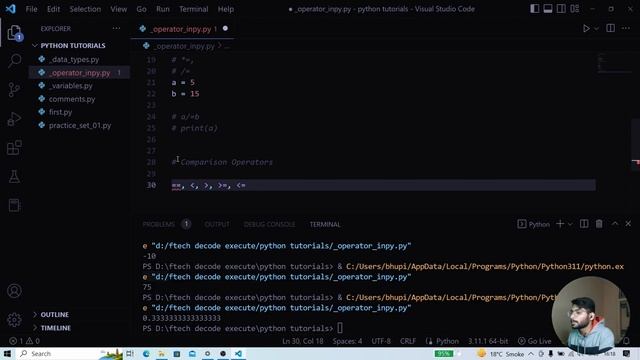Split the terminal panel
Image resolution: width=640 pixels, height=360 pixels.
[584, 224]
